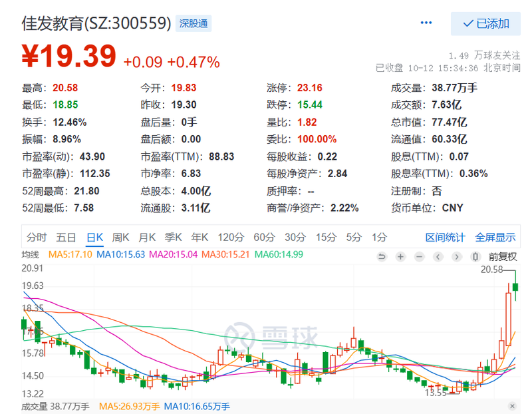Click the 52周最低 value 7.58

tap(84, 208)
